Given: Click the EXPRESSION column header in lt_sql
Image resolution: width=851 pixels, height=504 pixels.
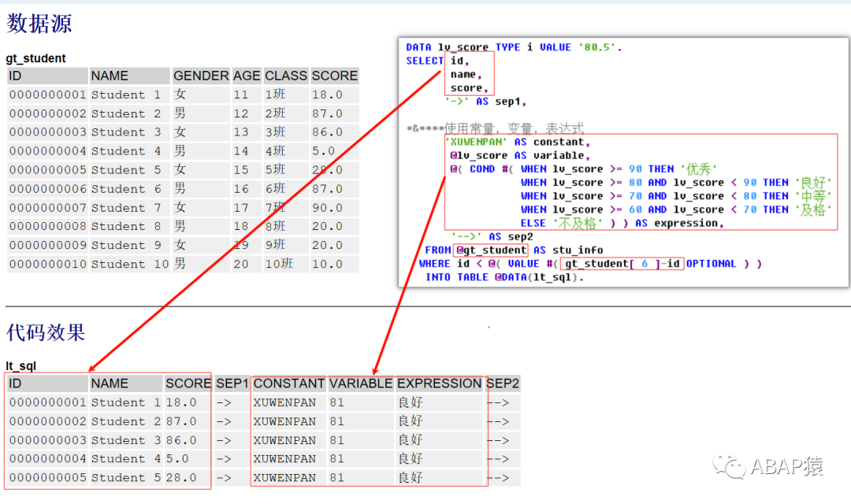Looking at the screenshot, I should pyautogui.click(x=439, y=384).
